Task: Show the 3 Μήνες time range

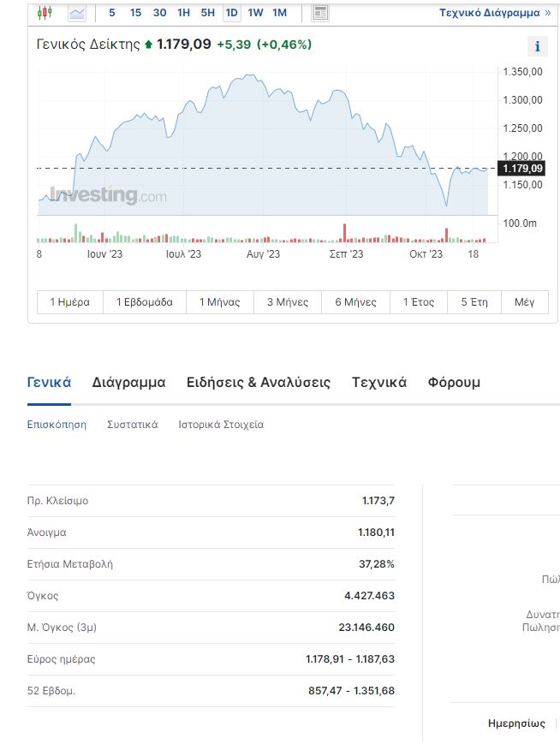Action: coord(288,302)
